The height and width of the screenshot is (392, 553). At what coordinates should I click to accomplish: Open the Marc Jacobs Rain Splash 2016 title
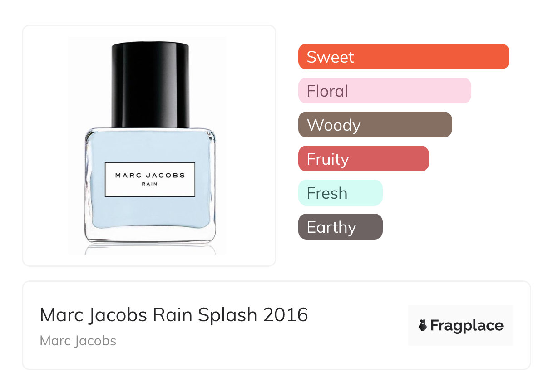point(174,315)
